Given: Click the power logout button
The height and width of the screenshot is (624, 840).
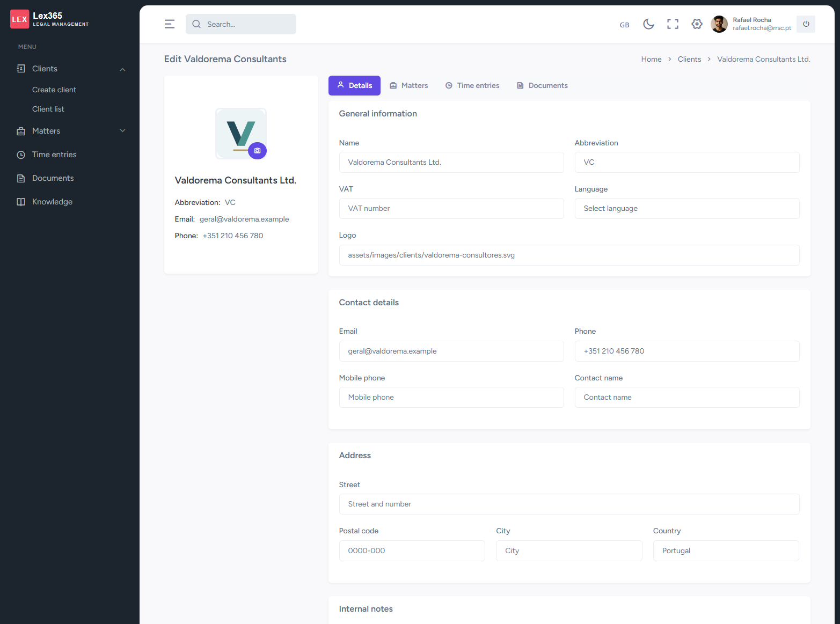Looking at the screenshot, I should [806, 24].
